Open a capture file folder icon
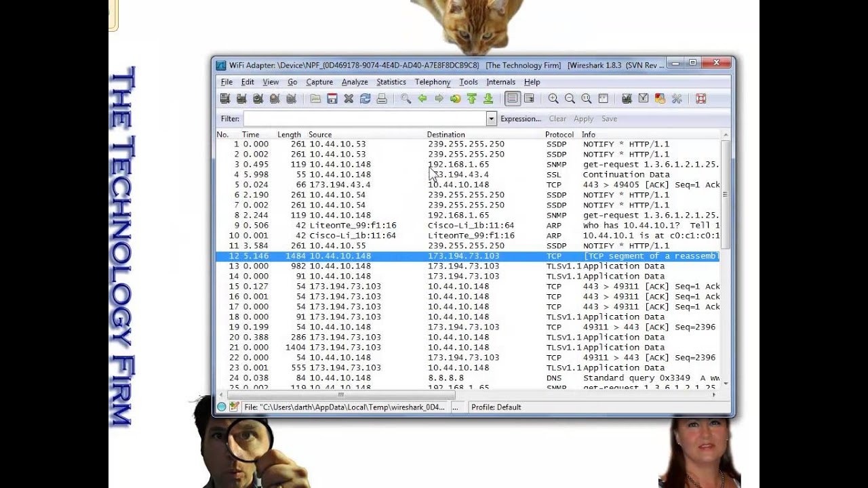 [315, 99]
